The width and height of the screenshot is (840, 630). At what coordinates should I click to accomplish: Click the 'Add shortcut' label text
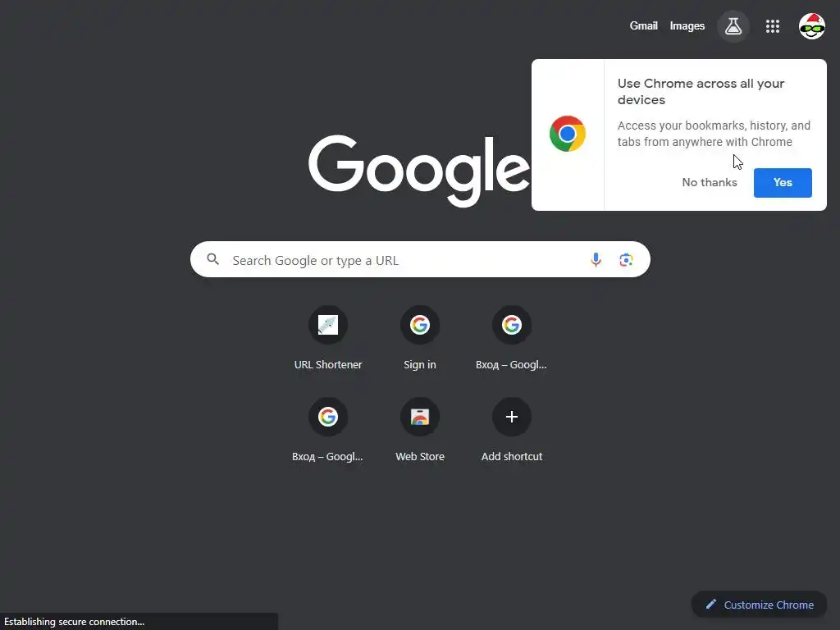[x=512, y=456]
